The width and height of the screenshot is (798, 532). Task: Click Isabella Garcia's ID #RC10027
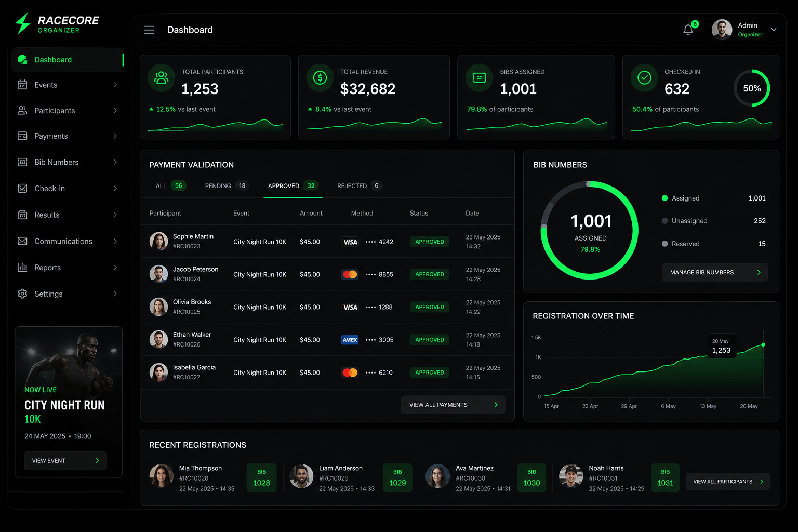[187, 377]
